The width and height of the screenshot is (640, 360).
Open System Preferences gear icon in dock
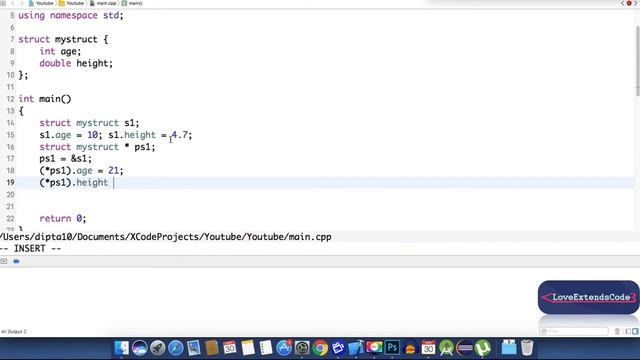pos(302,348)
